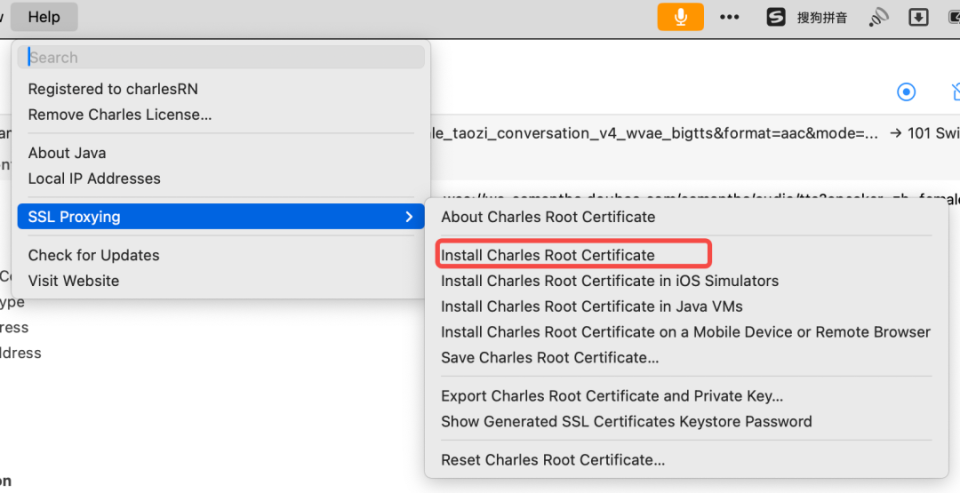
Task: Select Visit Website menu item
Action: 73,280
